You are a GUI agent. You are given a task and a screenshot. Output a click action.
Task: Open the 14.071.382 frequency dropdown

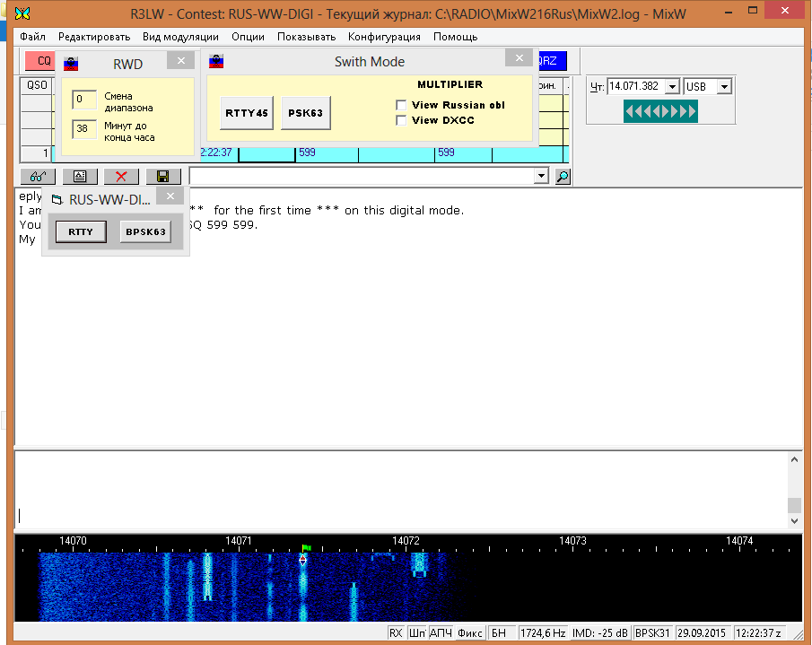click(671, 87)
